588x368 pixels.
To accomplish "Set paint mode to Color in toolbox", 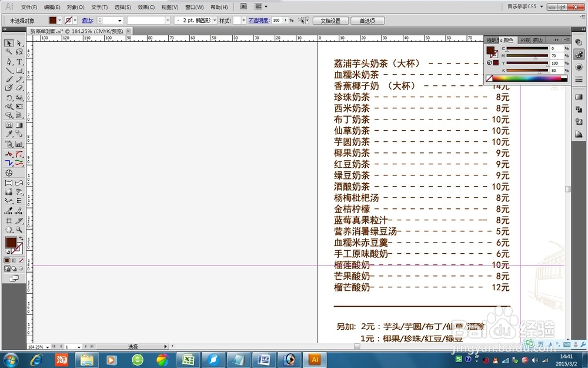I will click(7, 260).
